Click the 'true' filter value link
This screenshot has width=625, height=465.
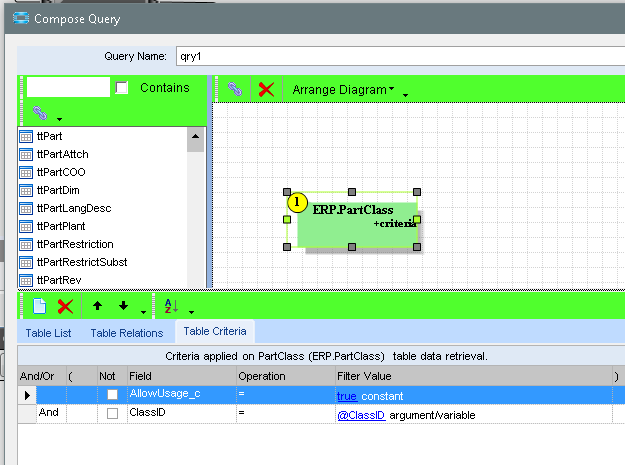(346, 396)
